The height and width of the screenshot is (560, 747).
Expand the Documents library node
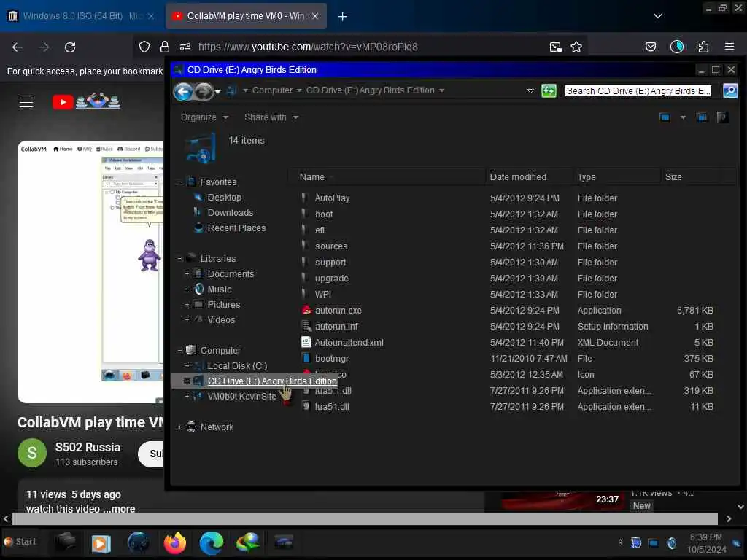coord(187,274)
